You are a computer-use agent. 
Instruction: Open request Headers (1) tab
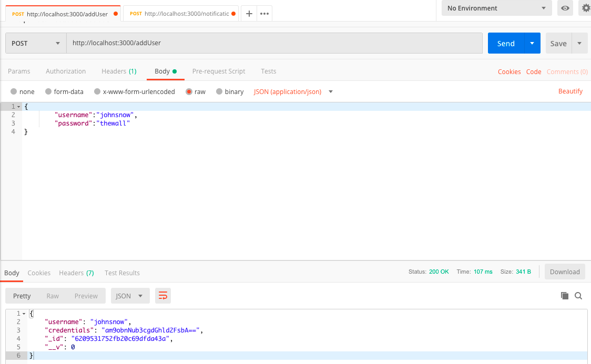119,71
